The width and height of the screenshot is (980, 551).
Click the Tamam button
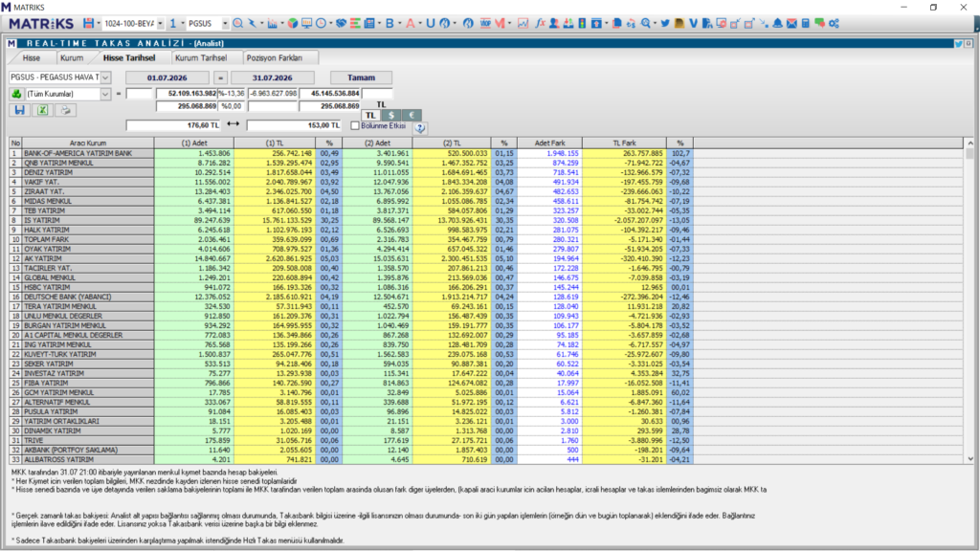pyautogui.click(x=361, y=77)
